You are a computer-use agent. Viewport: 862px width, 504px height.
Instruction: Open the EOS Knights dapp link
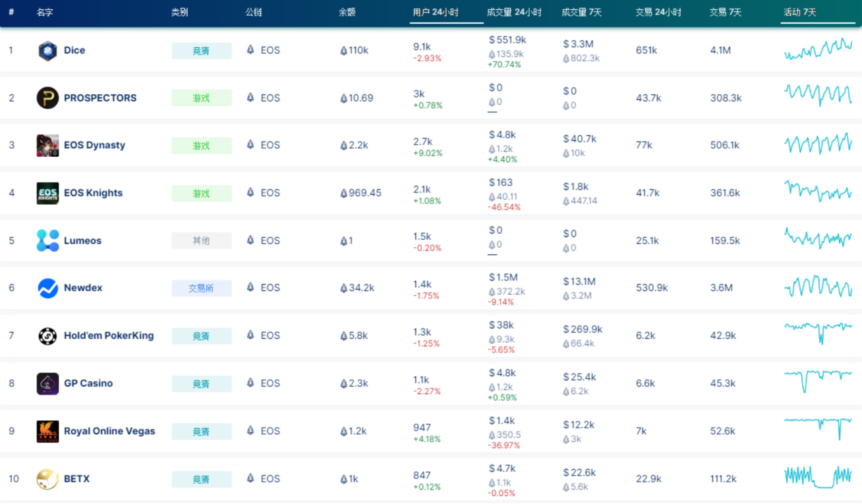point(93,193)
